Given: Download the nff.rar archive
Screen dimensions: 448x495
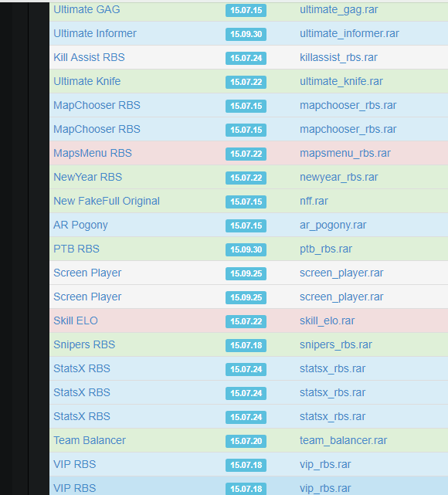Looking at the screenshot, I should click(314, 201).
